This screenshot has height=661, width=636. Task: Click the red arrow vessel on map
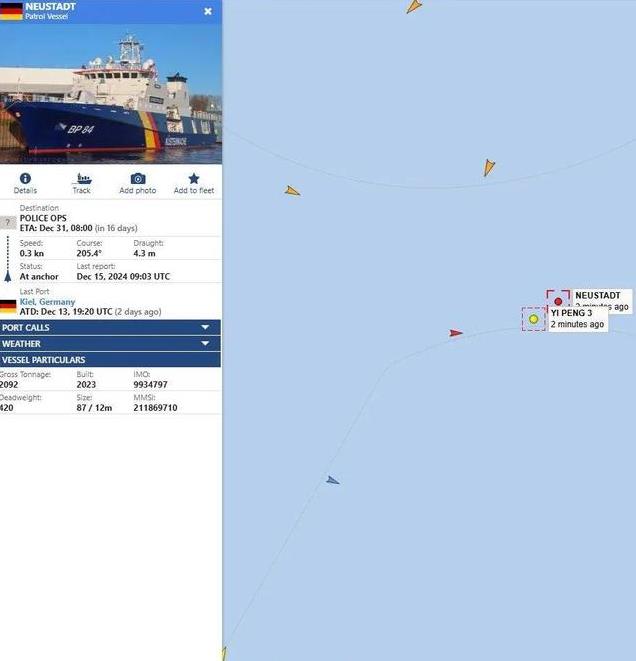click(x=456, y=333)
